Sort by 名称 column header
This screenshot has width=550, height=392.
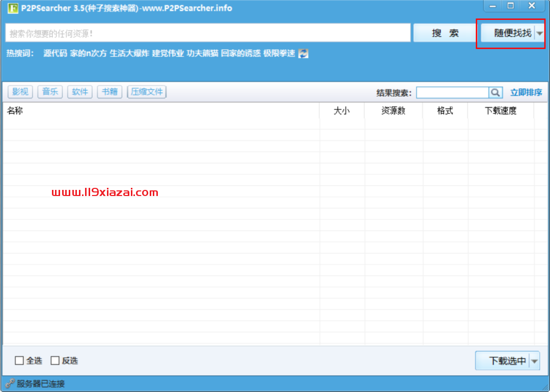161,111
